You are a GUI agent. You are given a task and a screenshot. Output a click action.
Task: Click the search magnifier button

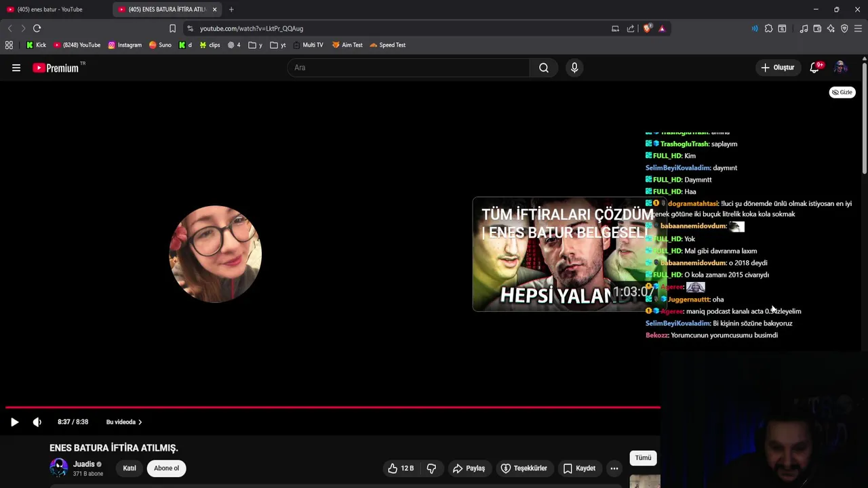click(544, 68)
